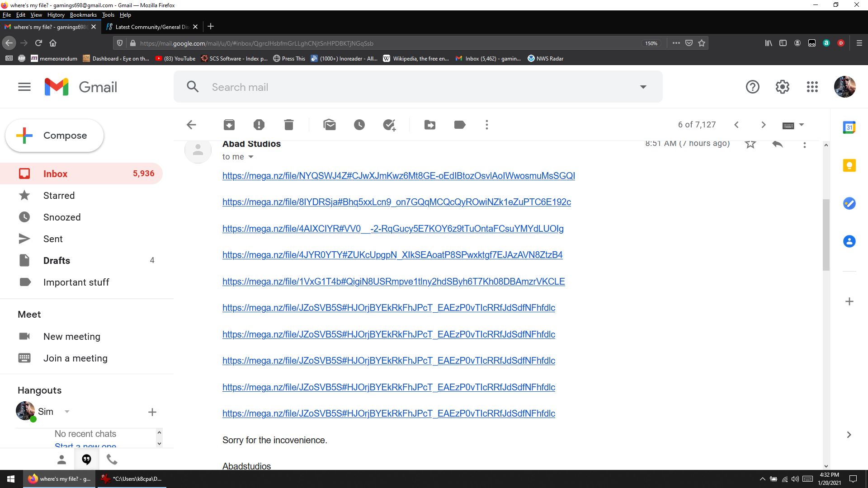Viewport: 868px width, 488px height.
Task: Open the Move to folder icon
Action: (x=430, y=125)
